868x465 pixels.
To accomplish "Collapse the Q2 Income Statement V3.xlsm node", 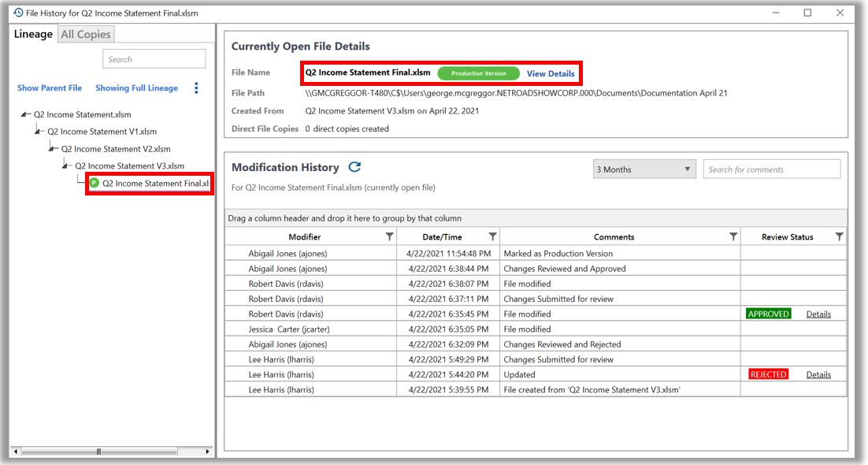I will coord(66,166).
